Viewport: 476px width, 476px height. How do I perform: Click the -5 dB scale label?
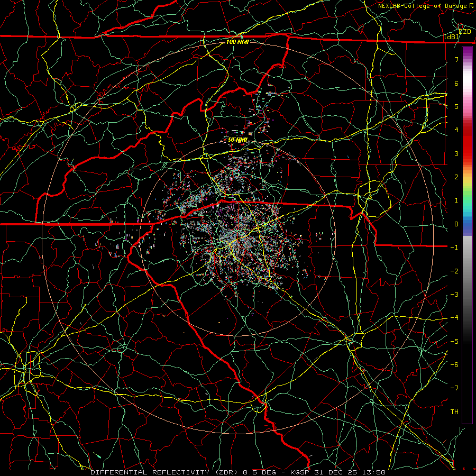tap(454, 342)
